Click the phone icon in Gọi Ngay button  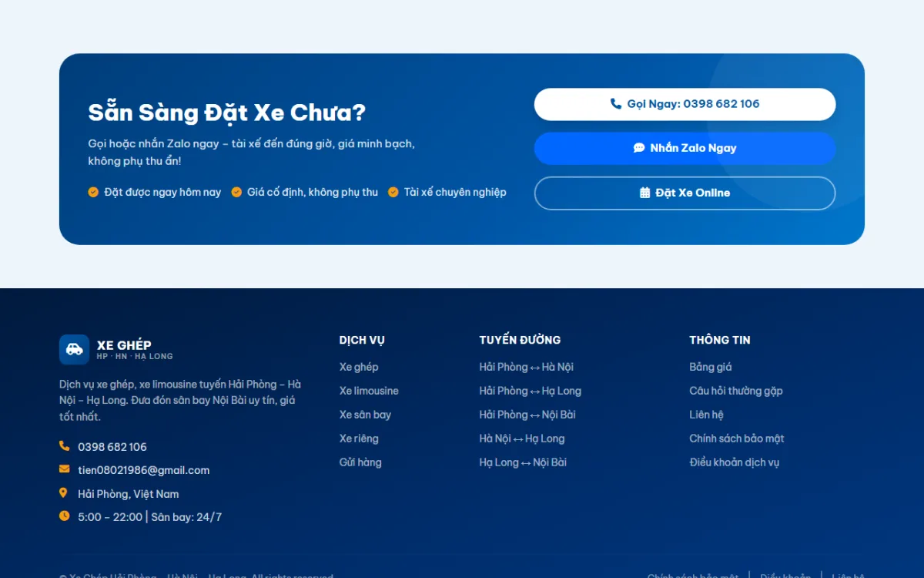616,103
